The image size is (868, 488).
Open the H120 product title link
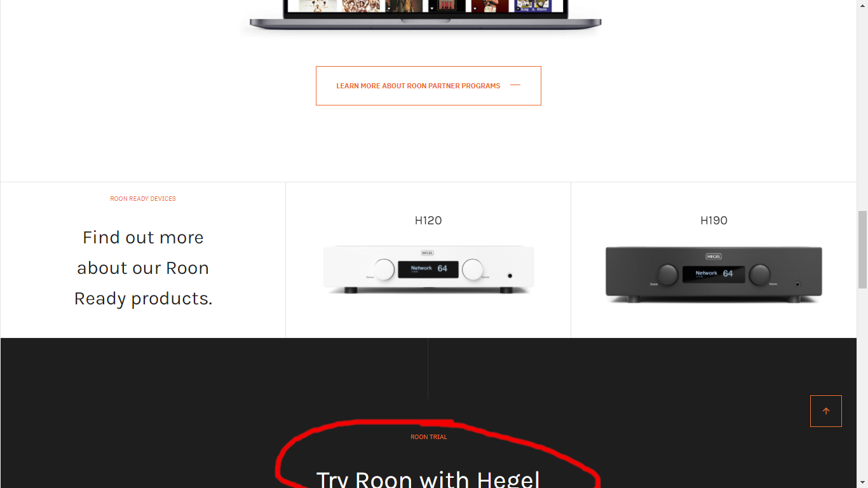(428, 220)
